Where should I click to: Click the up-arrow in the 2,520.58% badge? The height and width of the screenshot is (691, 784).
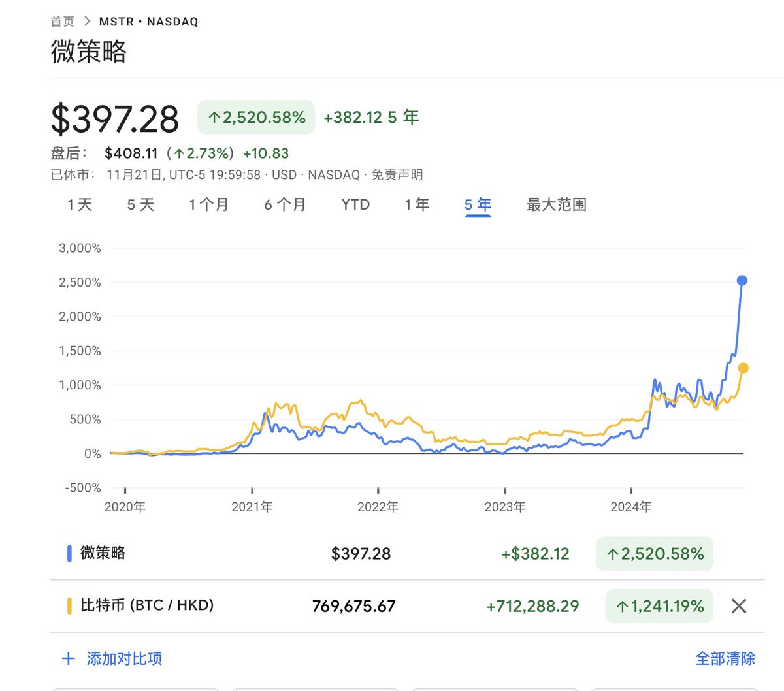[214, 118]
